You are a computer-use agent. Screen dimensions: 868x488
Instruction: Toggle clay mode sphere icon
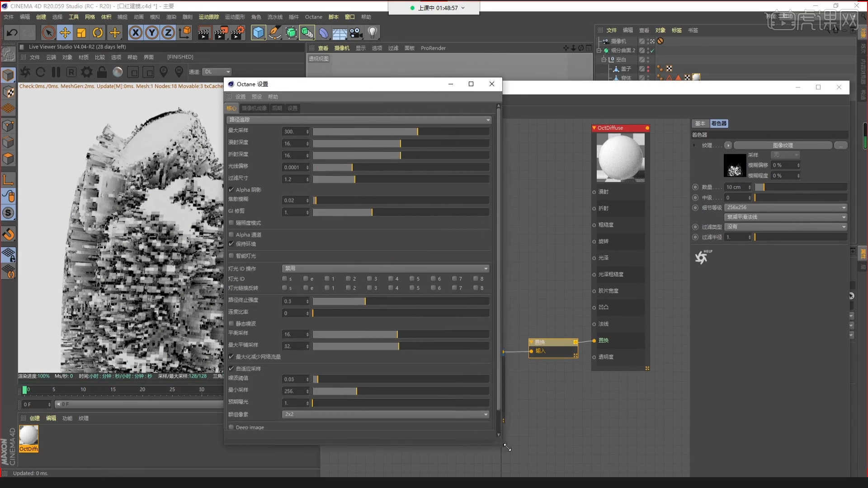click(x=118, y=72)
